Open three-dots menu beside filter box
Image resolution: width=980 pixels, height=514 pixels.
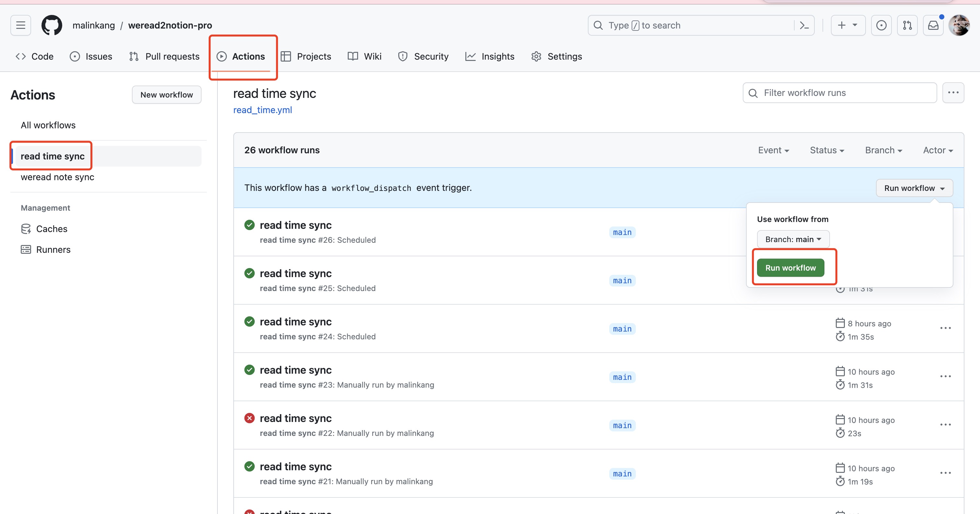tap(953, 93)
